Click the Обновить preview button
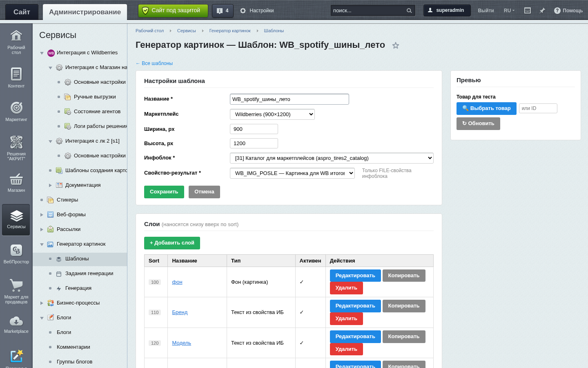This screenshot has height=368, width=588. 478,123
